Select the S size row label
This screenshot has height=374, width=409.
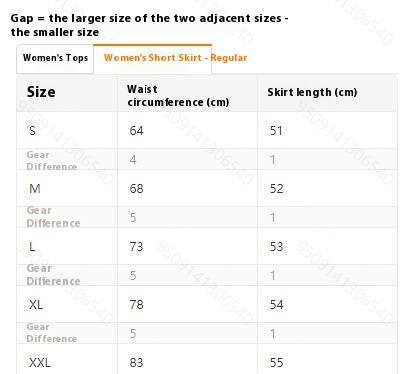[x=32, y=131]
